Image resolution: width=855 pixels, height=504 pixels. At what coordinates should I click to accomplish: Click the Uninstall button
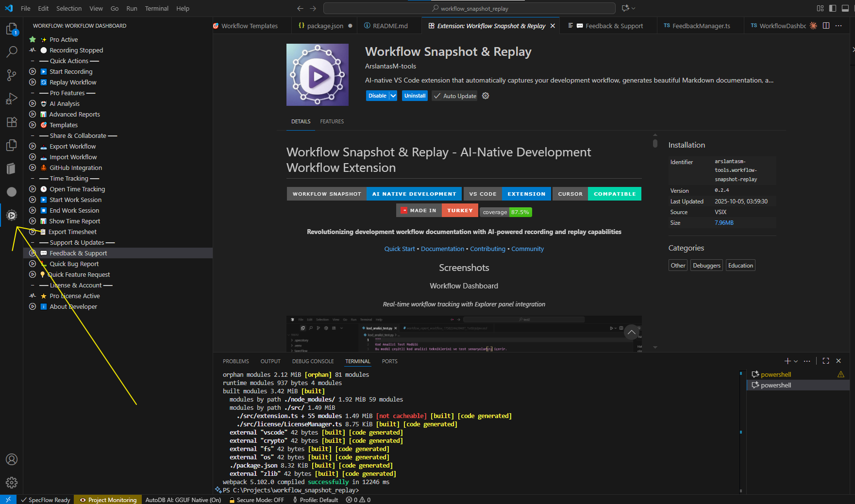pyautogui.click(x=415, y=96)
